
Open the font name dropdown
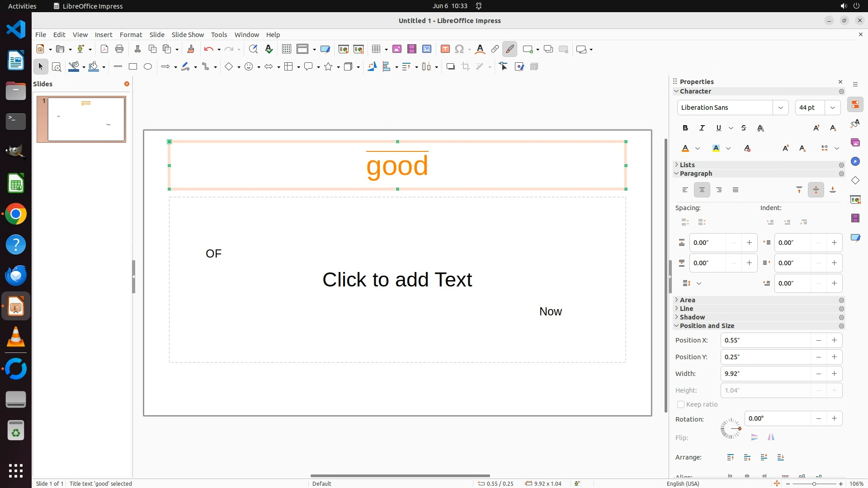coord(780,108)
